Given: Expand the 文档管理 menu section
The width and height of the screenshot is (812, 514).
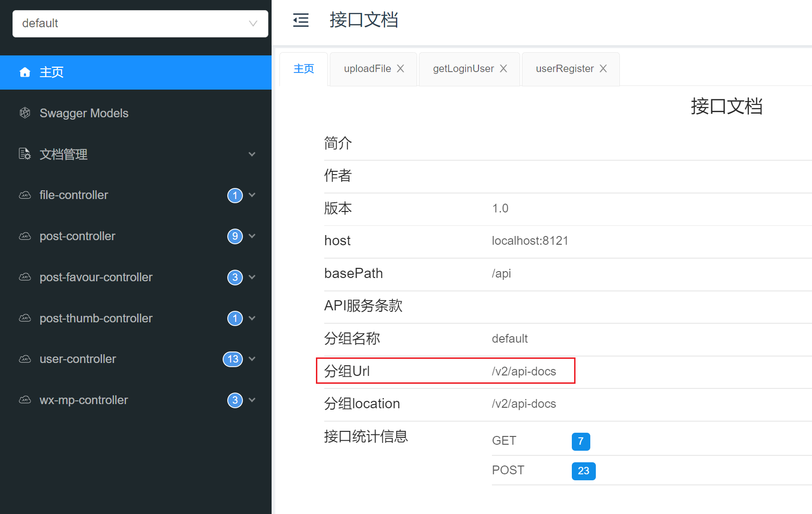Looking at the screenshot, I should [252, 154].
